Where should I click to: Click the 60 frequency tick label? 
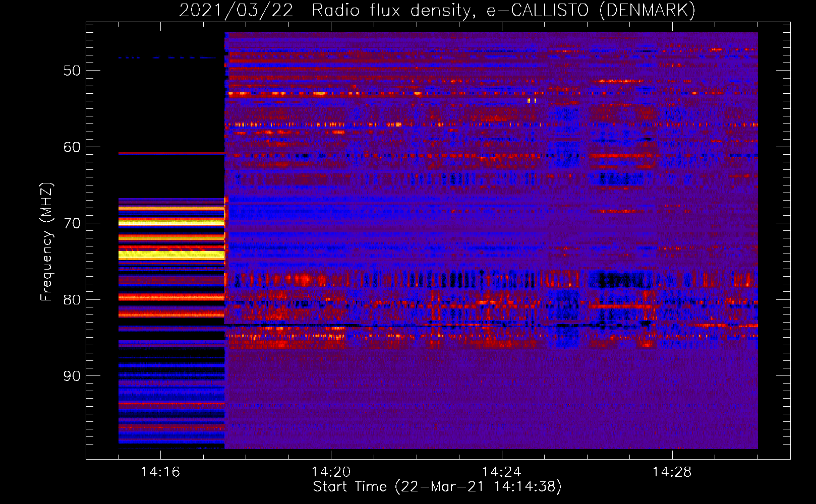[72, 147]
